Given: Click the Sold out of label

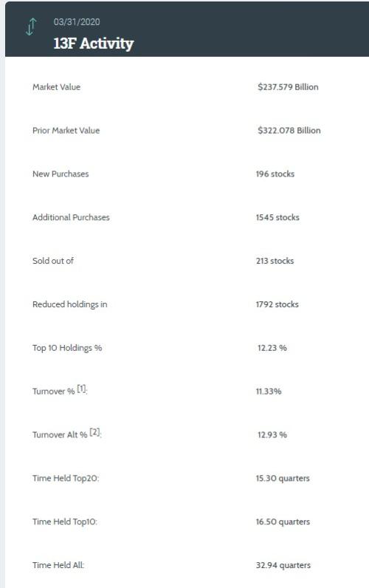Looking at the screenshot, I should (53, 261).
